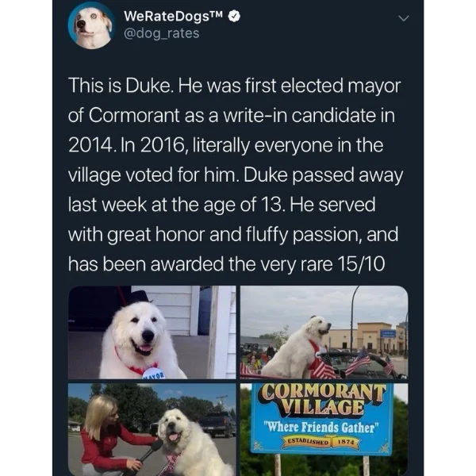Click the reporter's microphone in photo
The image size is (476, 476).
click(147, 455)
